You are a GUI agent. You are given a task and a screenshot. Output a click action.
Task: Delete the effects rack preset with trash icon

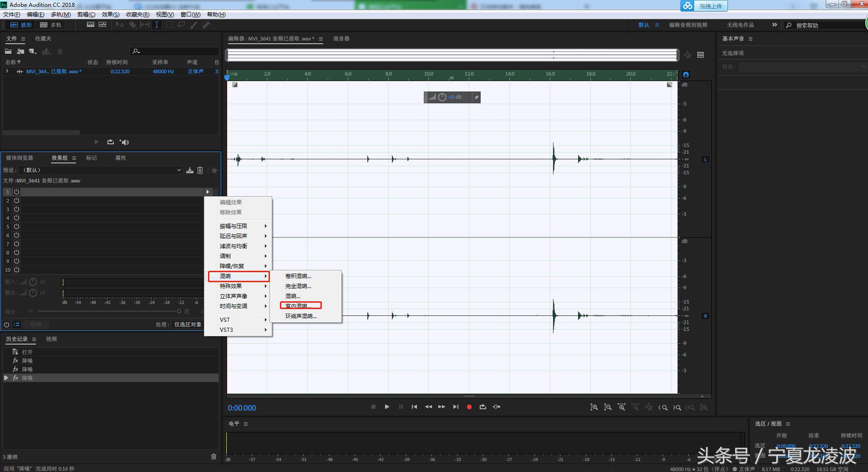coord(200,170)
